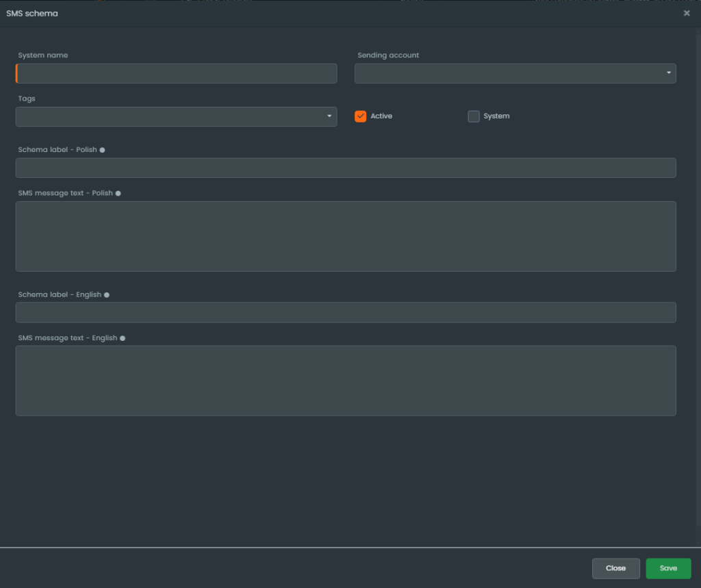Click the Tags field label
Screen dimensions: 701x588
tap(27, 99)
